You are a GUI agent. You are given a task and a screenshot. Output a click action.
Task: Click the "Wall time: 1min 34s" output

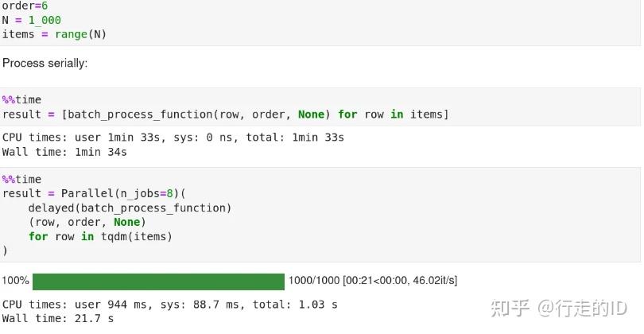tap(64, 152)
